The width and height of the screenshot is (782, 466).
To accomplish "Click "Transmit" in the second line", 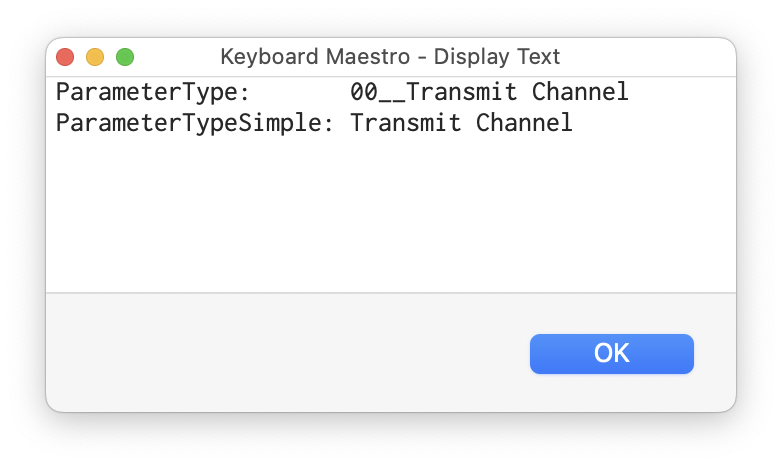I will tap(406, 124).
